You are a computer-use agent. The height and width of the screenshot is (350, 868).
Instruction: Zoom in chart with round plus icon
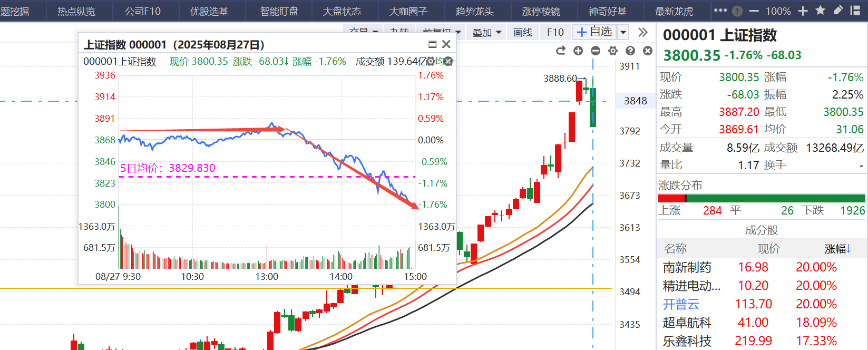coord(578,51)
